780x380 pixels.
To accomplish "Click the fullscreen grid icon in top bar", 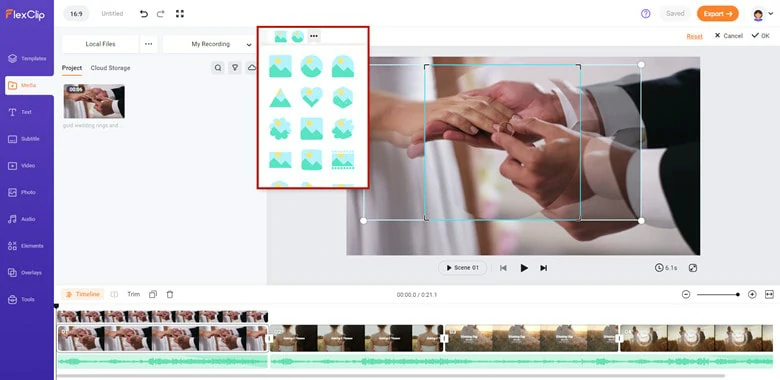I will click(x=180, y=14).
